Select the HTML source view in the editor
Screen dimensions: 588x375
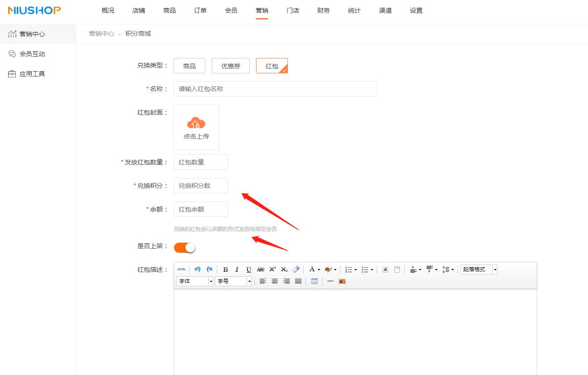(182, 269)
